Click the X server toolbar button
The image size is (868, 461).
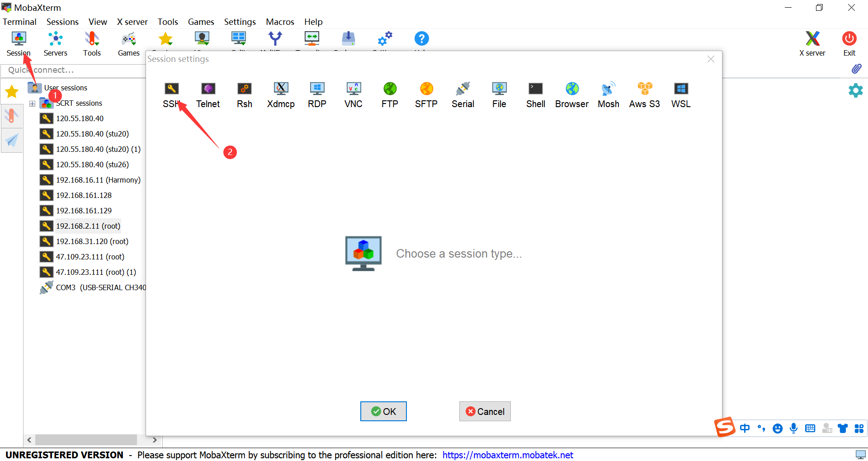click(812, 44)
